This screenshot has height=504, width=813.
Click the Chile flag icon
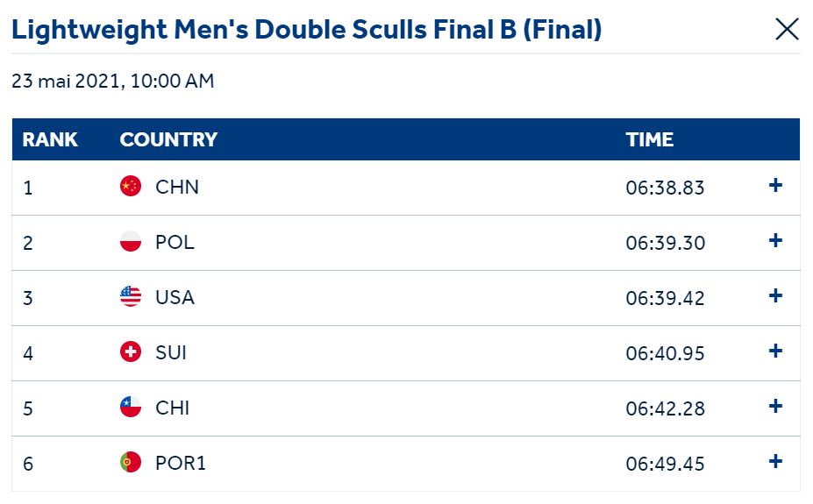tap(131, 408)
